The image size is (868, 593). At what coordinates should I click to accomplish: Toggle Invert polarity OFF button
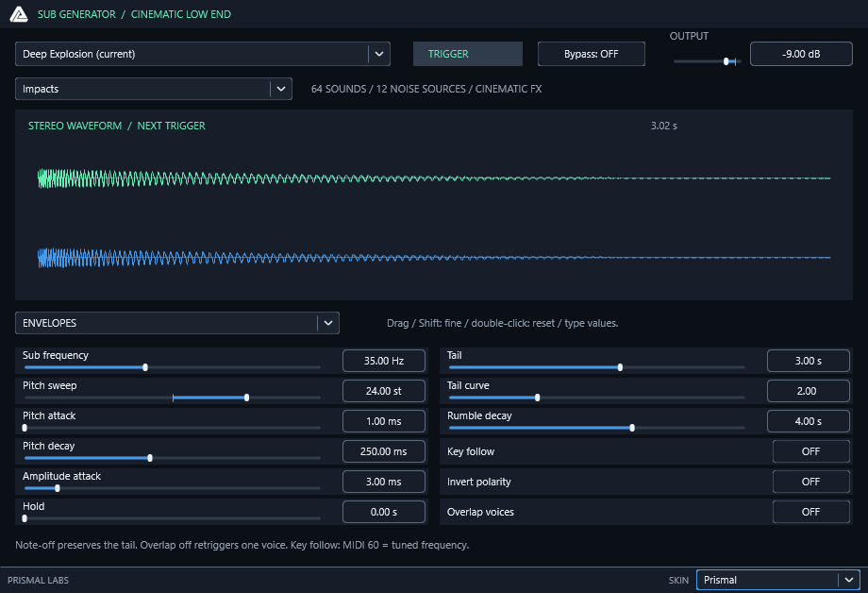pos(811,482)
